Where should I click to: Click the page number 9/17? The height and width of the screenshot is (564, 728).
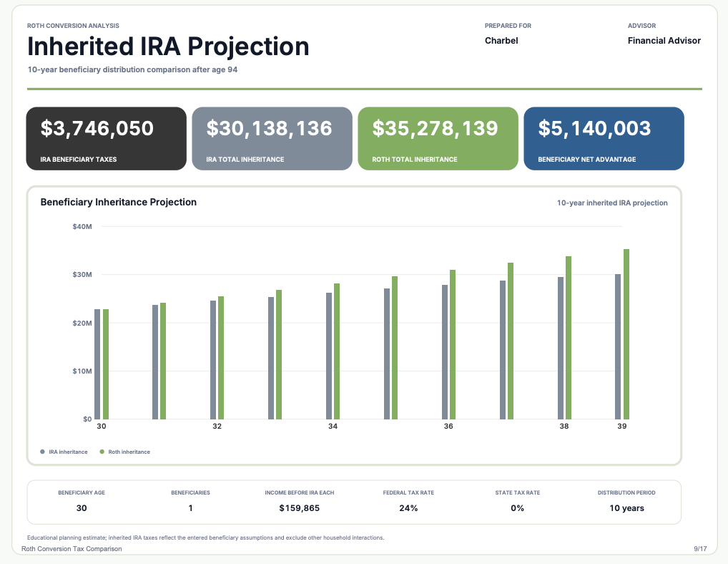point(701,549)
